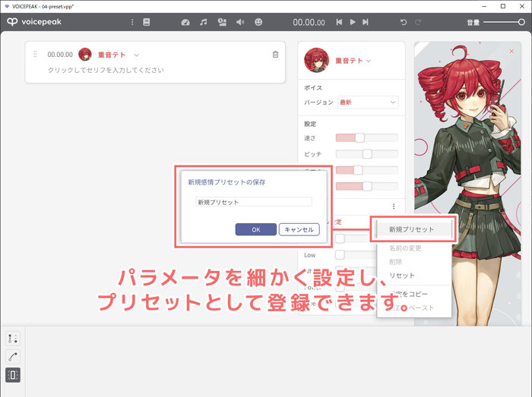Open the バージョン dropdown showing 最新

pyautogui.click(x=368, y=102)
